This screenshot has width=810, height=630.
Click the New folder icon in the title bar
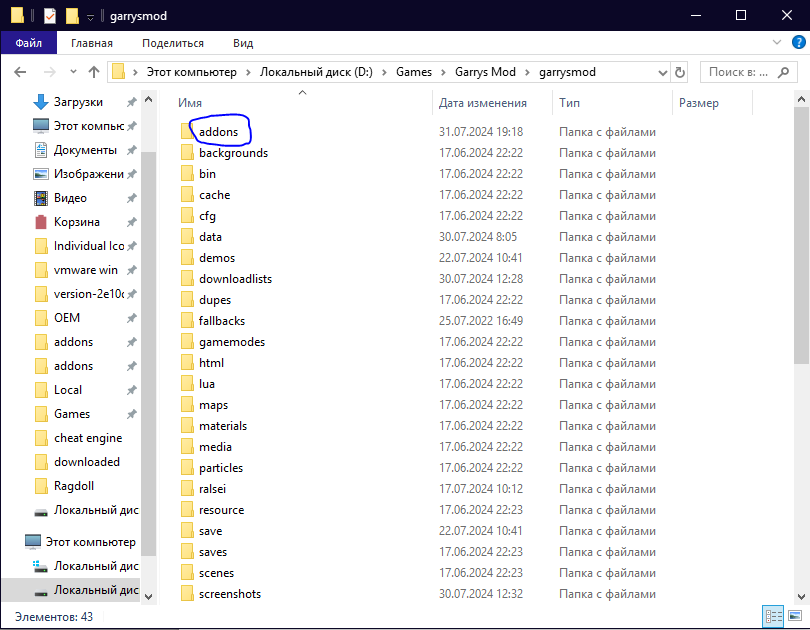tap(72, 15)
